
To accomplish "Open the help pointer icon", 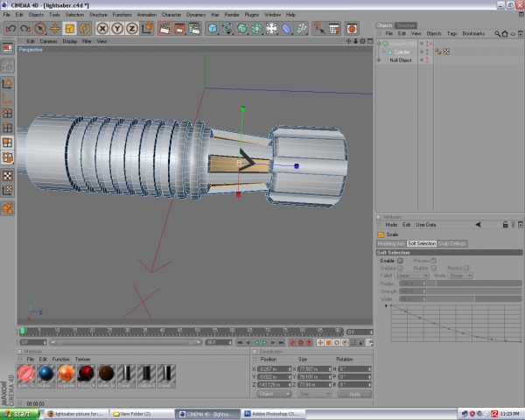I will point(319,29).
